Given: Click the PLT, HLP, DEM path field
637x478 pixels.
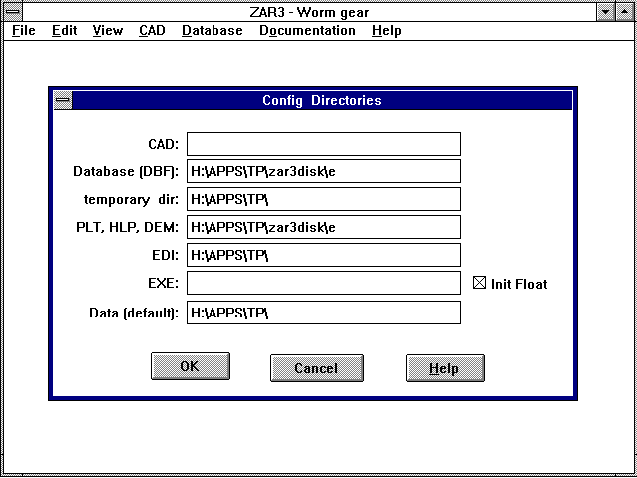Looking at the screenshot, I should [323, 228].
